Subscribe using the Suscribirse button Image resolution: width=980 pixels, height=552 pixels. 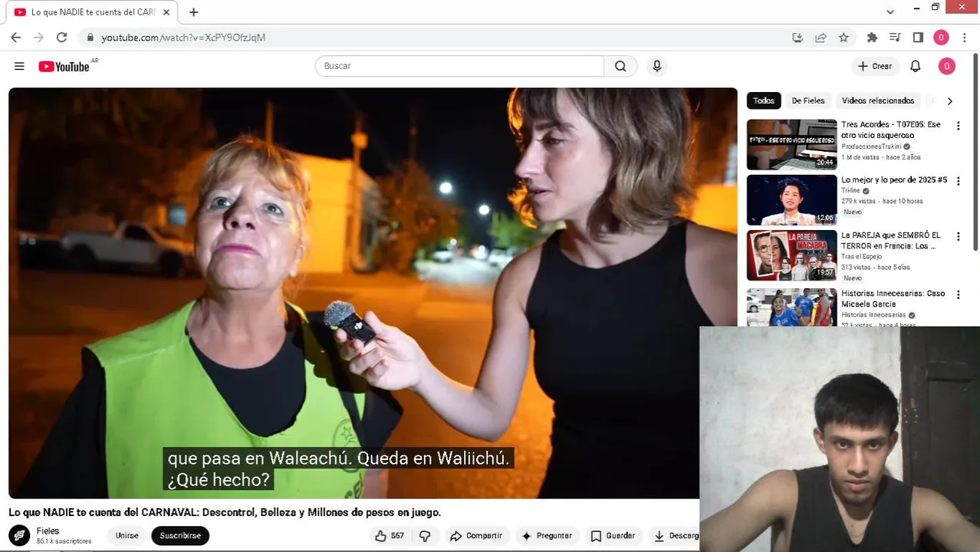180,536
